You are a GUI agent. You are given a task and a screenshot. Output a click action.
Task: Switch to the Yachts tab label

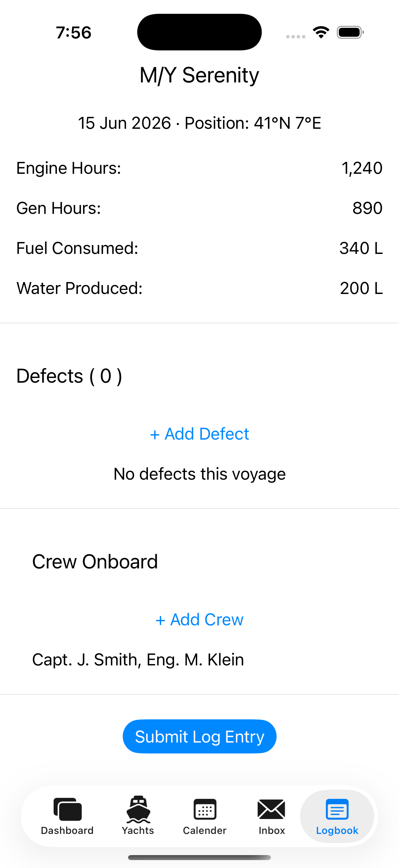[x=138, y=831]
